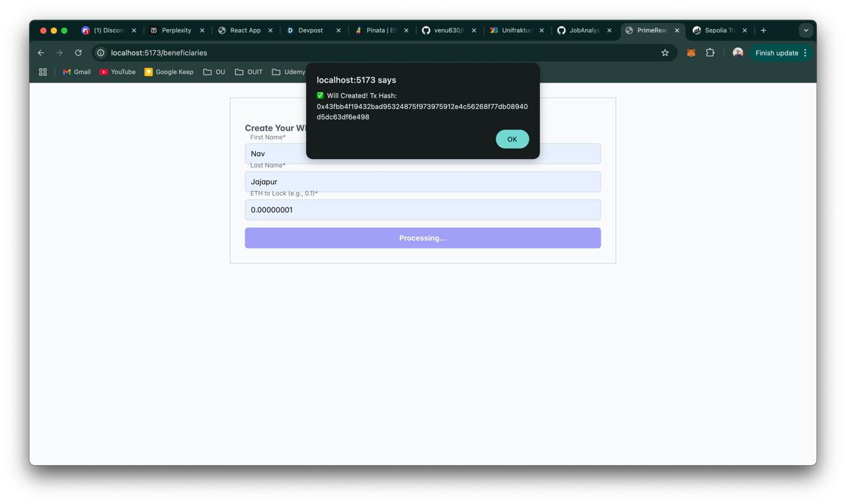
Task: View site information icon in address bar
Action: tap(100, 53)
